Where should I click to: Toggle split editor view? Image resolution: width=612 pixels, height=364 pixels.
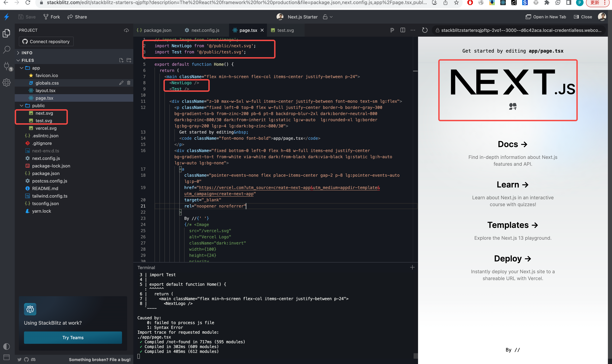[x=403, y=30]
